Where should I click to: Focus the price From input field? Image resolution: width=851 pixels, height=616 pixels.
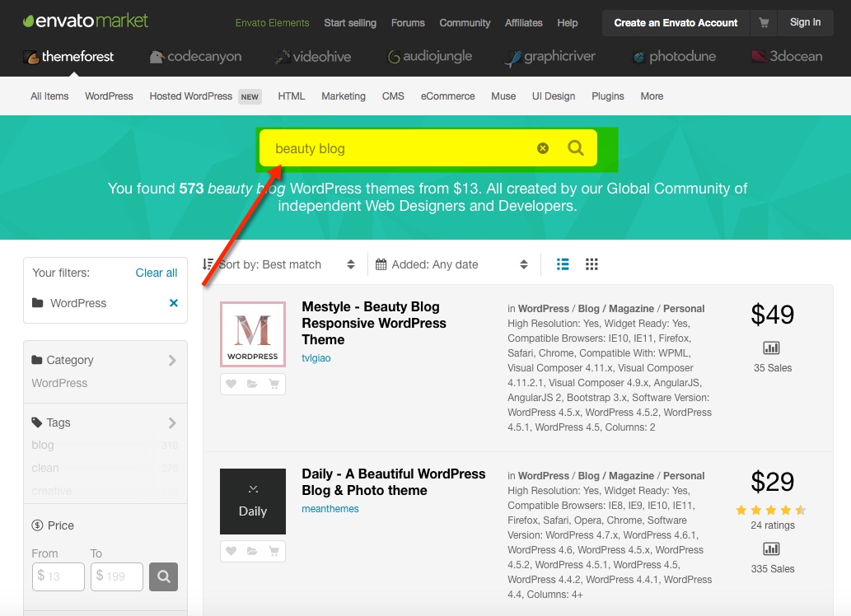click(58, 576)
